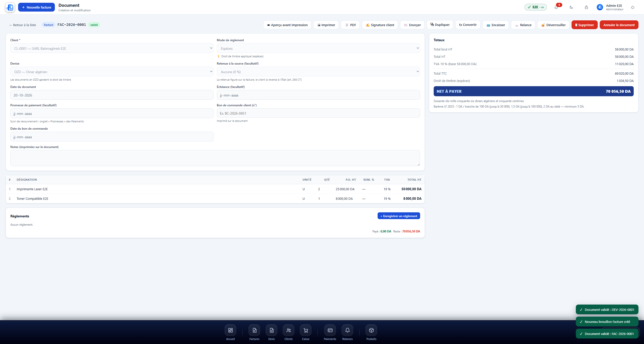Expand Mode de règlement dropdown
Image resolution: width=644 pixels, height=344 pixels.
(318, 48)
